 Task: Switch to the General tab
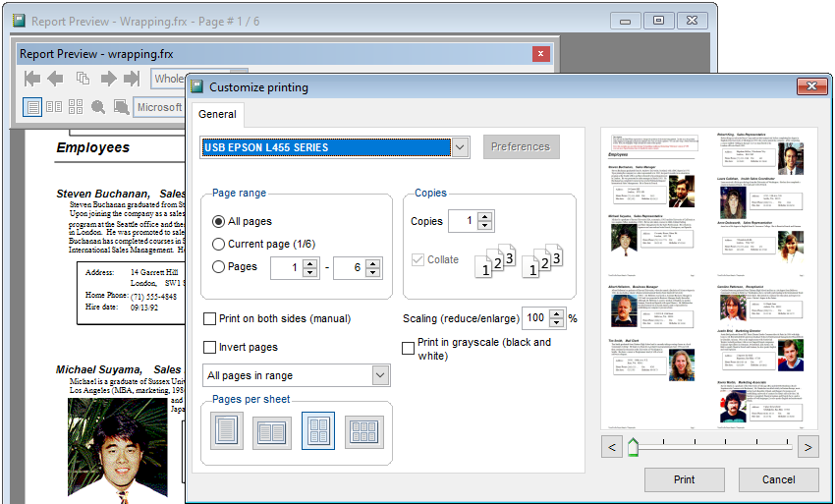[x=217, y=114]
